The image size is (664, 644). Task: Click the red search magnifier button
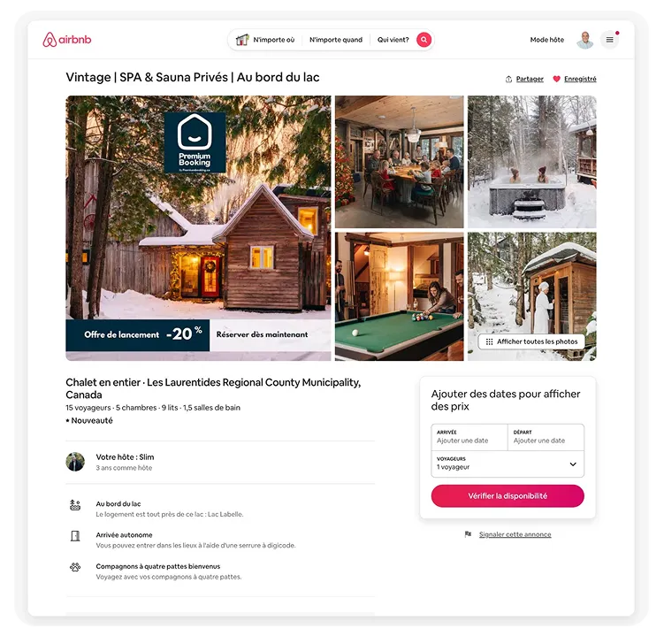point(424,40)
